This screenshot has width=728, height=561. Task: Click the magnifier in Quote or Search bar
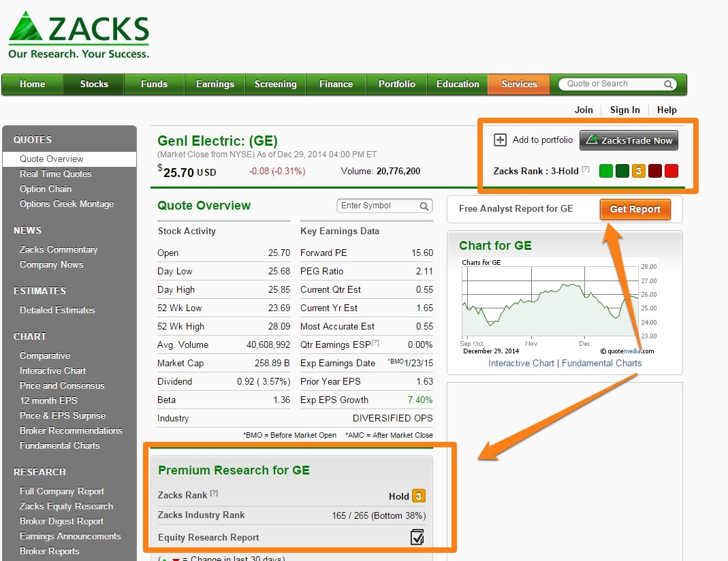point(669,84)
